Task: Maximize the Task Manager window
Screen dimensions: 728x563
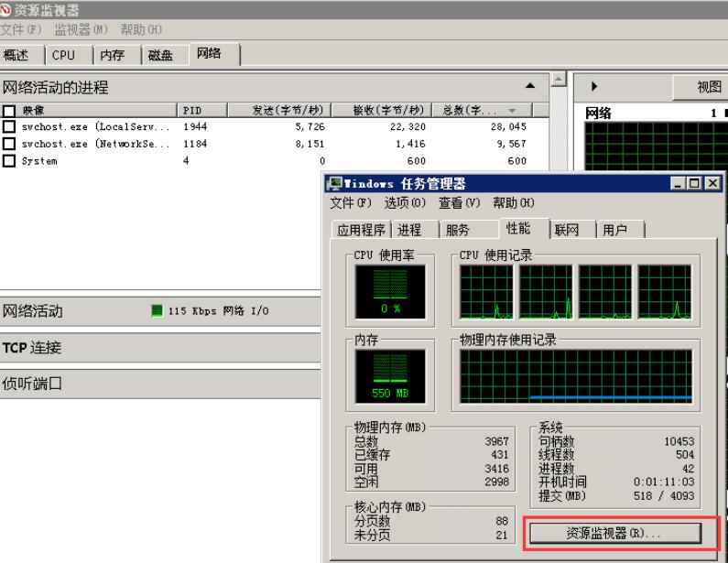Action: tap(694, 183)
